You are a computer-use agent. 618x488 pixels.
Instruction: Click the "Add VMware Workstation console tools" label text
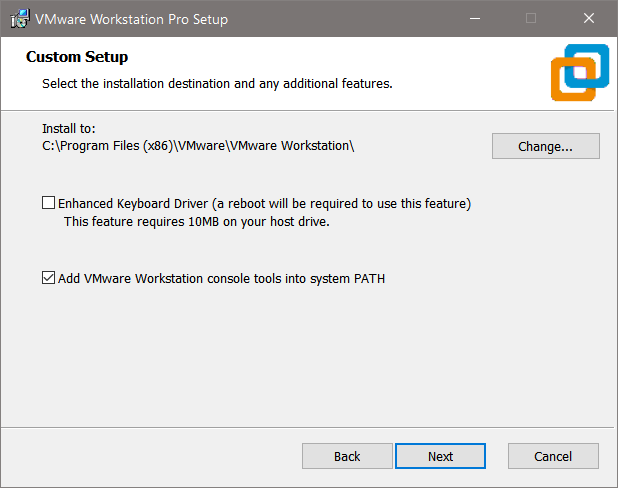tap(221, 279)
